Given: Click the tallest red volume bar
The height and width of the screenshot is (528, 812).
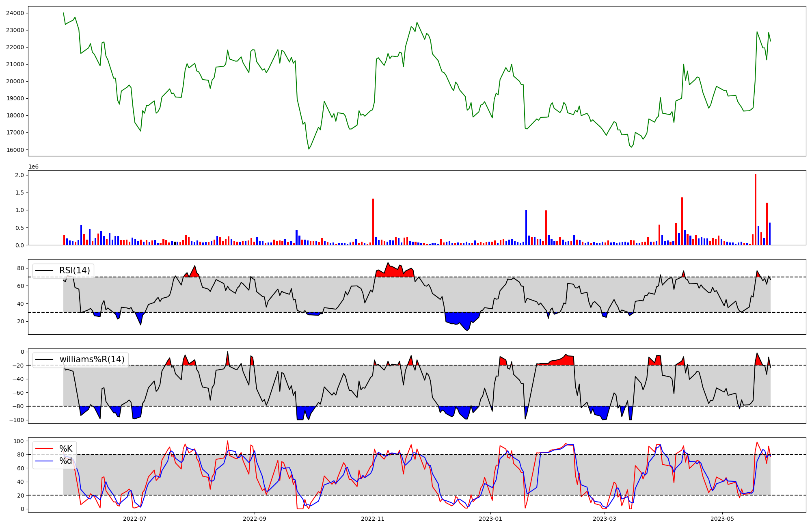Looking at the screenshot, I should (x=756, y=209).
